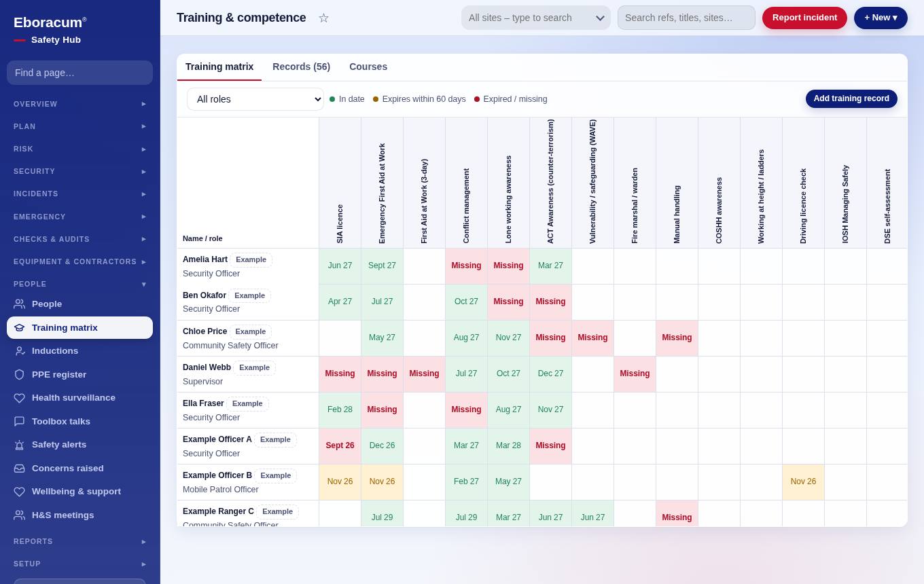The height and width of the screenshot is (584, 924).
Task: Click the PPE register shield icon
Action: click(19, 374)
